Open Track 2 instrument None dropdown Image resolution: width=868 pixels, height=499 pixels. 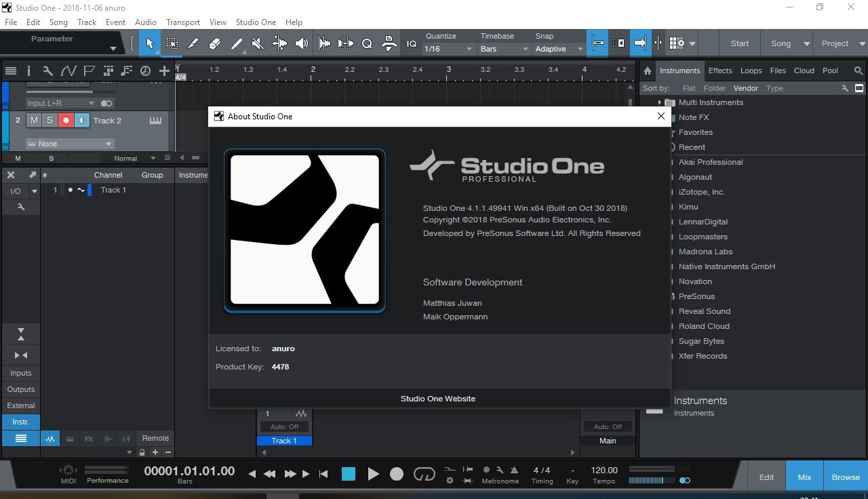69,144
